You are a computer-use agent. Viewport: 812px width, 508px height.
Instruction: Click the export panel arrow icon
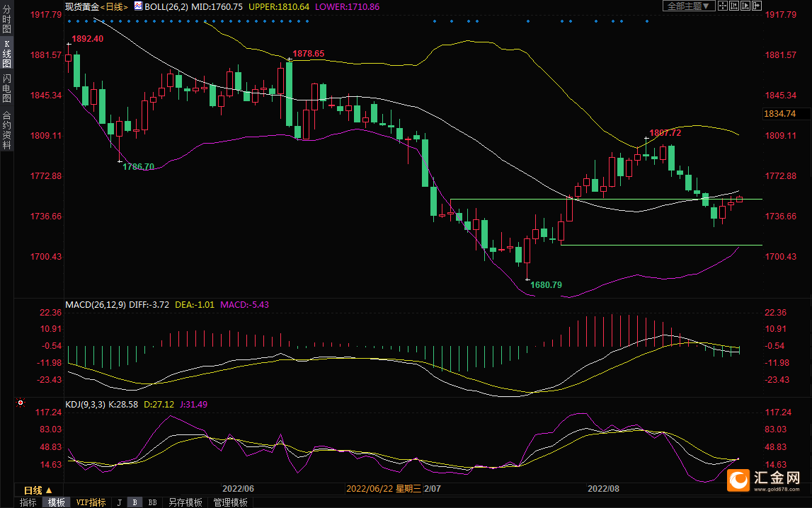pyautogui.click(x=757, y=6)
